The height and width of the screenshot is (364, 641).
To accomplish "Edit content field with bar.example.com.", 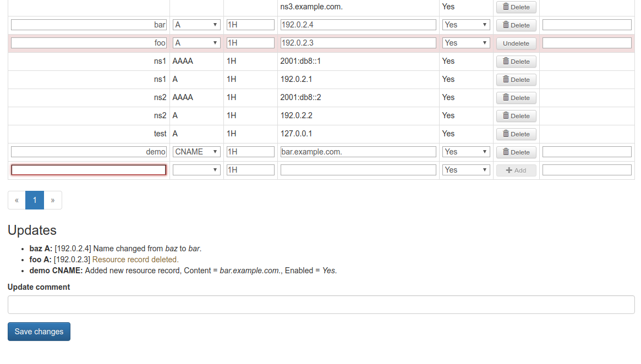I will tap(358, 152).
